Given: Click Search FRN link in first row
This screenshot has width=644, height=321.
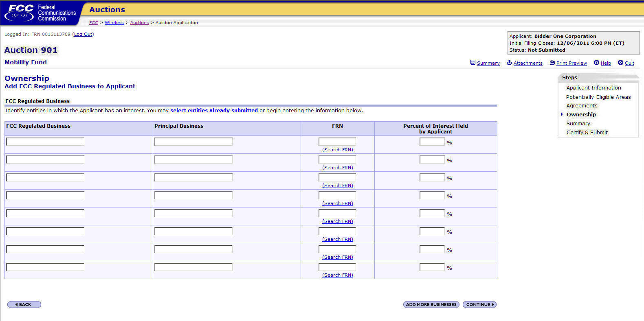Looking at the screenshot, I should point(338,150).
